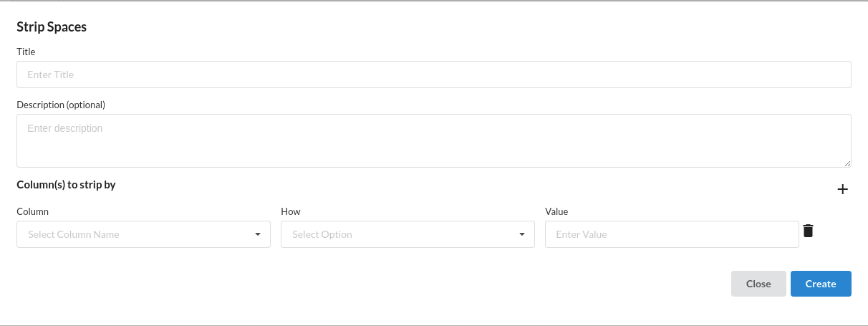Focus the Enter description text area

434,140
